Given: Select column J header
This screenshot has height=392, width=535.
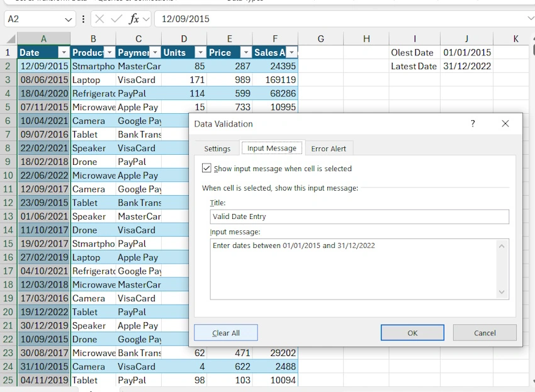Looking at the screenshot, I should pyautogui.click(x=466, y=39).
